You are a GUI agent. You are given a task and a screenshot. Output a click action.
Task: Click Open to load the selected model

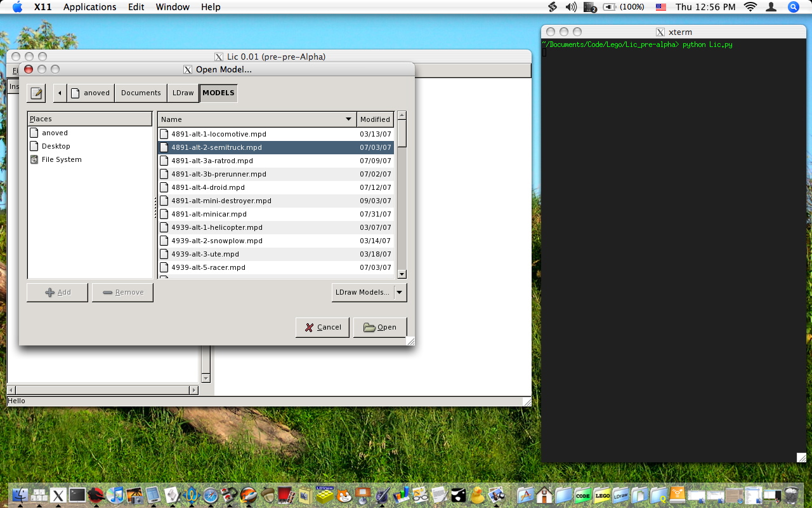pyautogui.click(x=380, y=327)
